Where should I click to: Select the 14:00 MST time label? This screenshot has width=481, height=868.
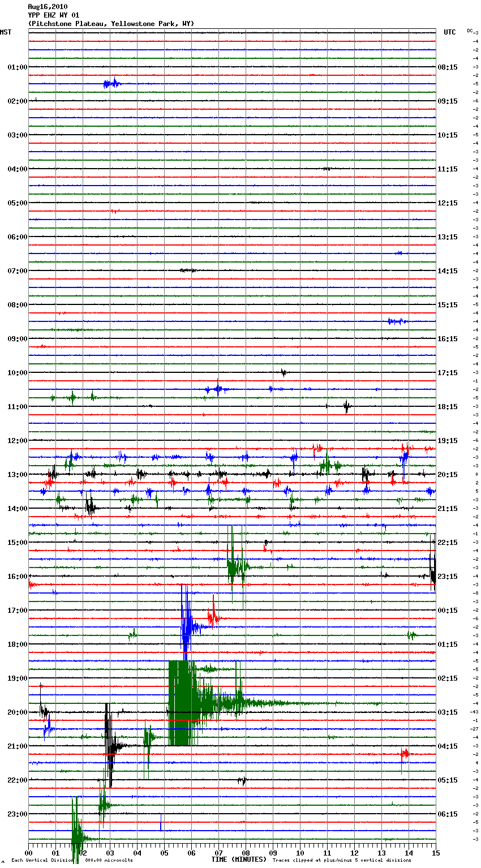18,509
